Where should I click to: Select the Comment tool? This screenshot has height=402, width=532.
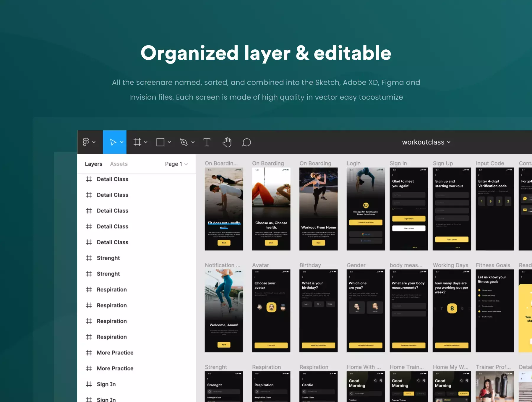[246, 142]
